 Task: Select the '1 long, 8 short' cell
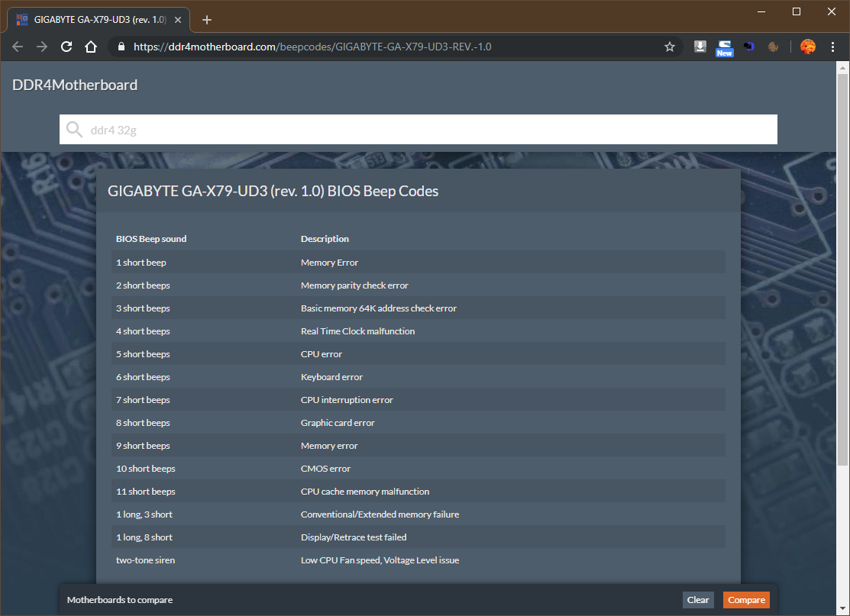click(x=144, y=537)
